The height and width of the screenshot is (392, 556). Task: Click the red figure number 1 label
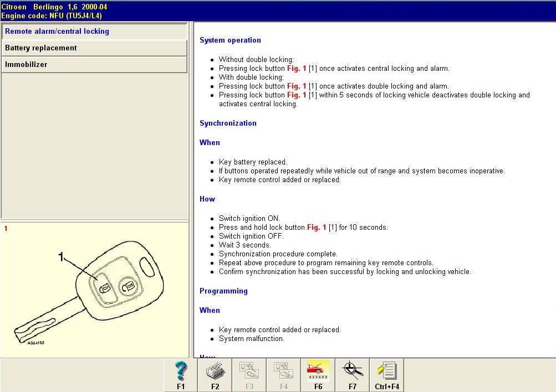pos(6,229)
